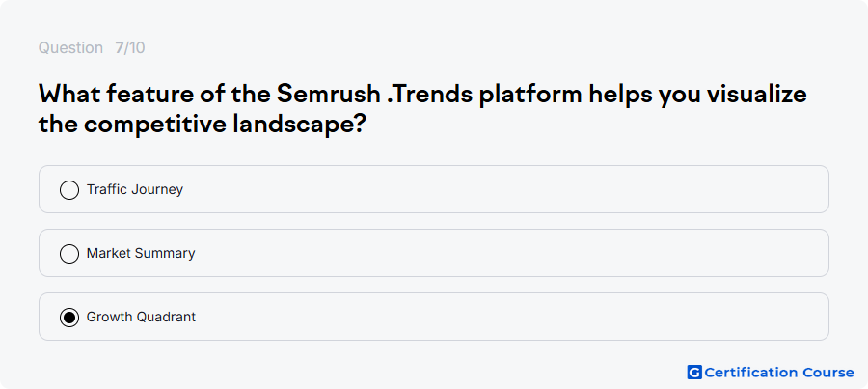Click the '7/10' number in the counter

130,47
